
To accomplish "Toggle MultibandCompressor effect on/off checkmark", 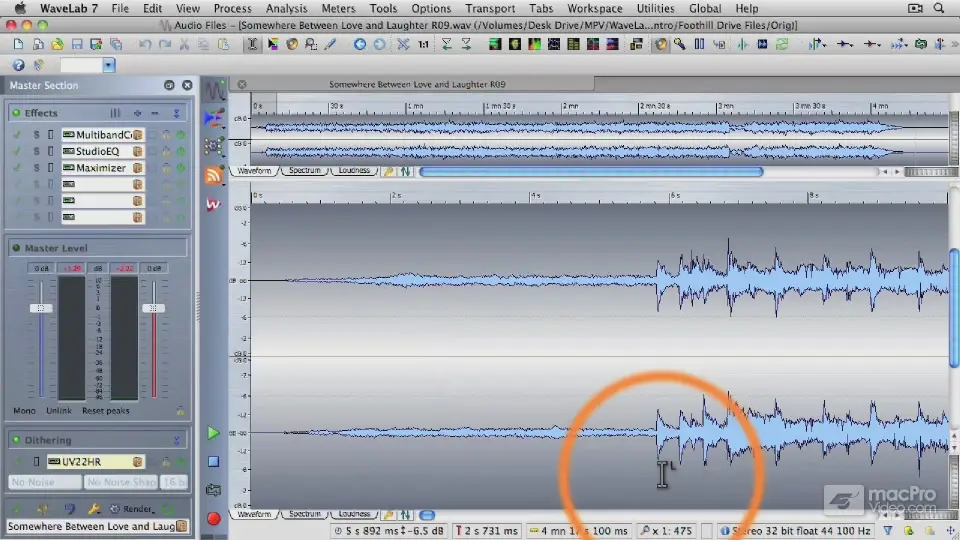I will pos(17,135).
